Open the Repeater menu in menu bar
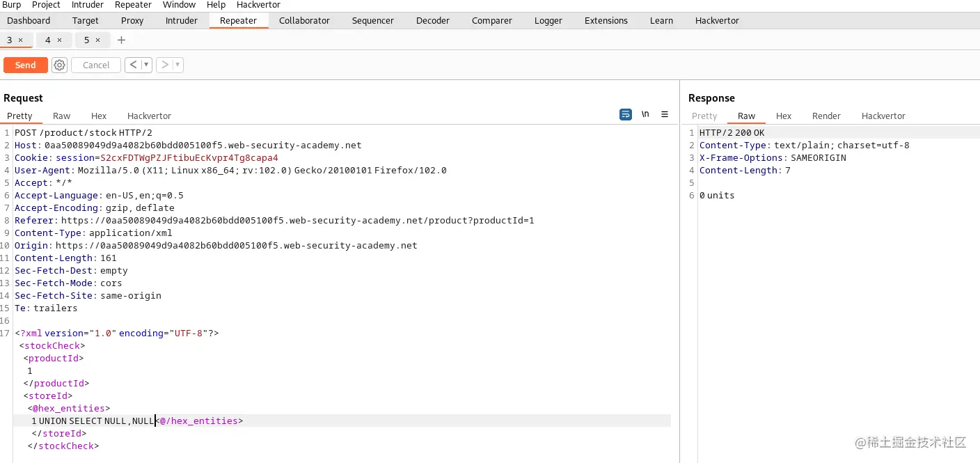 click(x=133, y=5)
